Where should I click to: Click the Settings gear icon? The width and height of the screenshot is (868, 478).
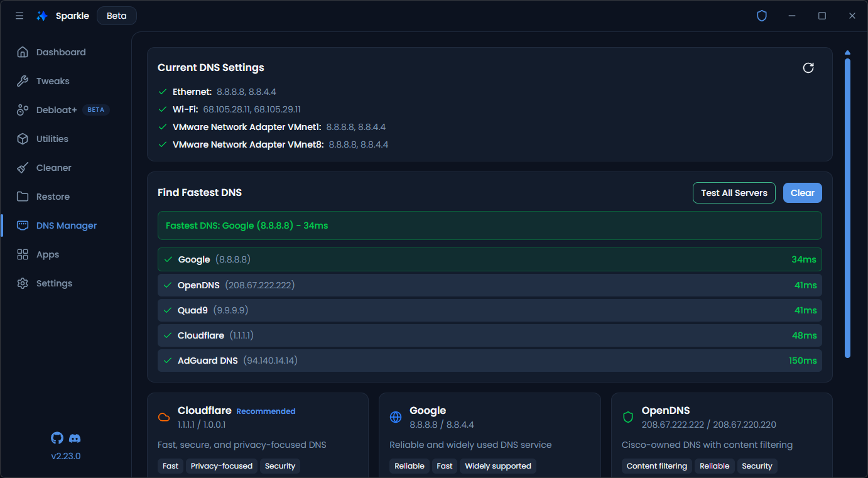tap(23, 283)
